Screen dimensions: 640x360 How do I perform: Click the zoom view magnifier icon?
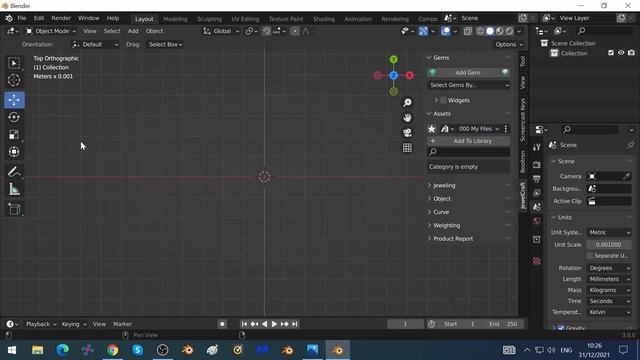point(407,102)
